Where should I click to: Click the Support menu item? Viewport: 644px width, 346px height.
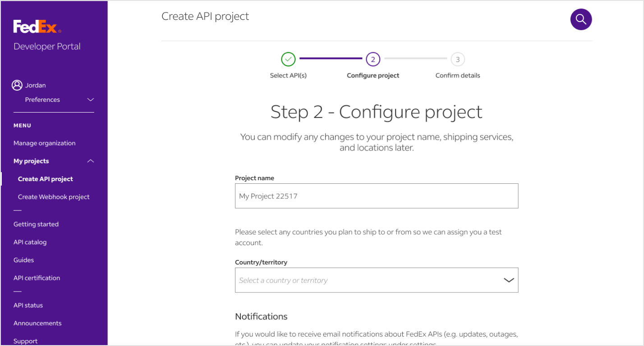26,341
